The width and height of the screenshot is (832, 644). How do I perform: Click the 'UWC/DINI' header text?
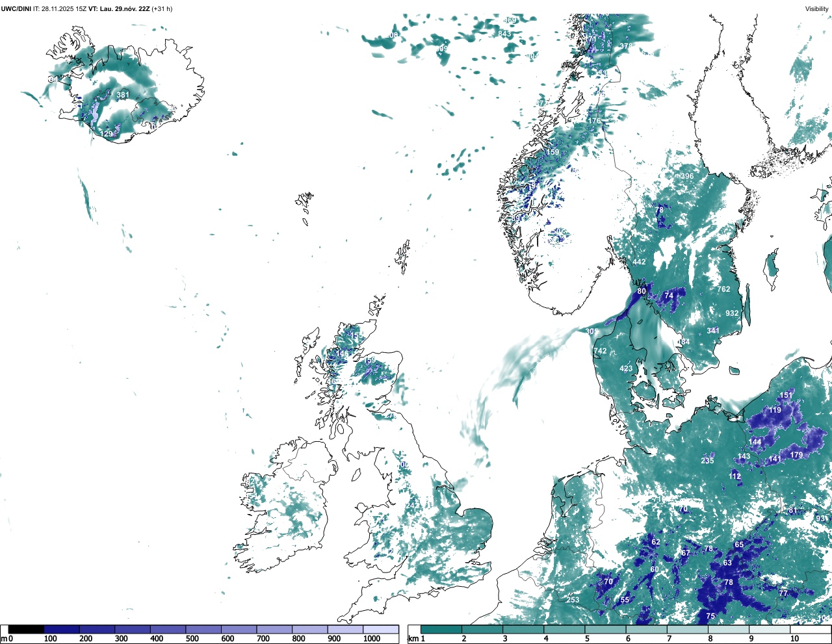click(16, 8)
